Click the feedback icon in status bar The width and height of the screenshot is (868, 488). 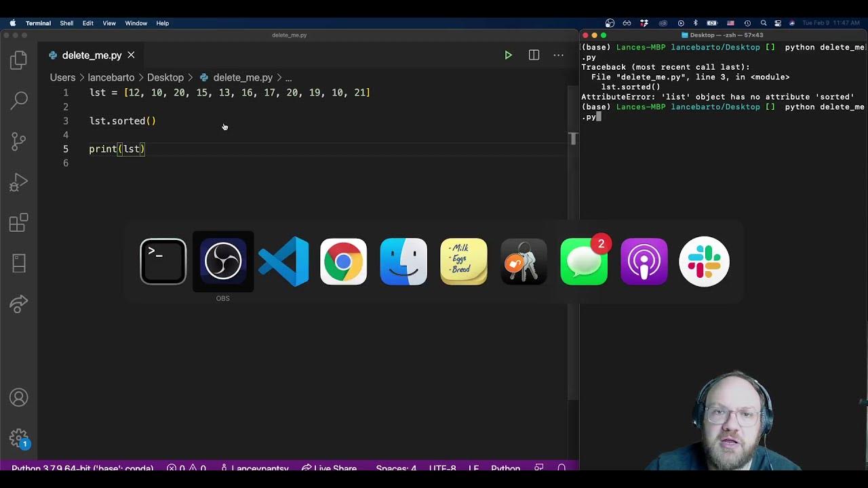click(539, 468)
